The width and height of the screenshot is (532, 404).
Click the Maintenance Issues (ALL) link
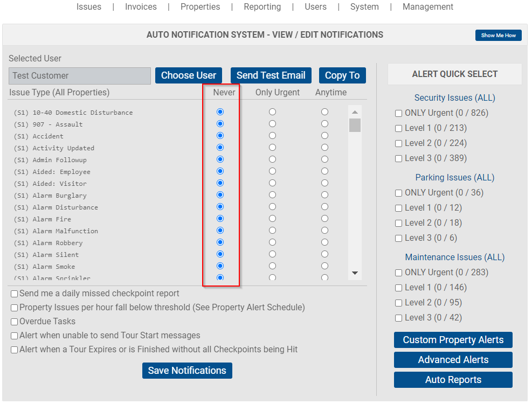pos(454,257)
